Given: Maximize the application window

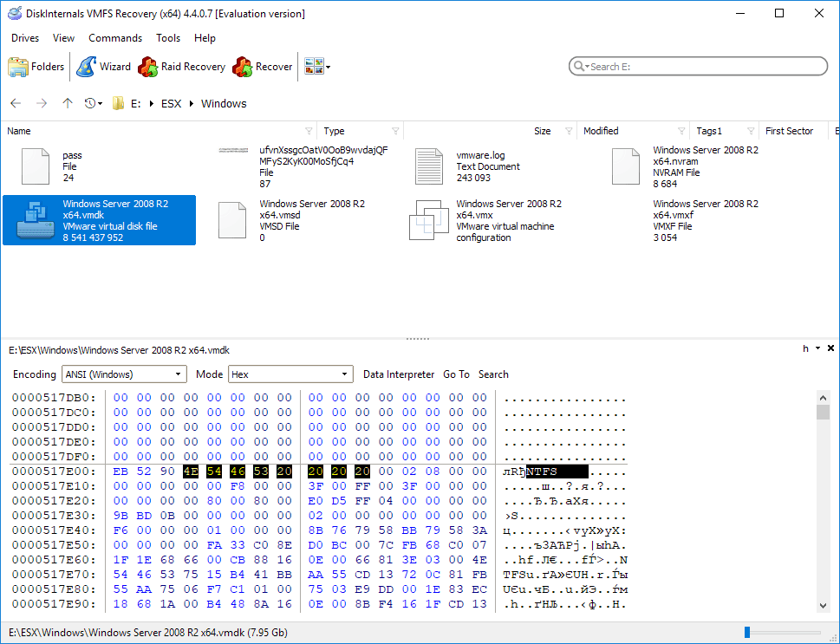Looking at the screenshot, I should [x=779, y=13].
